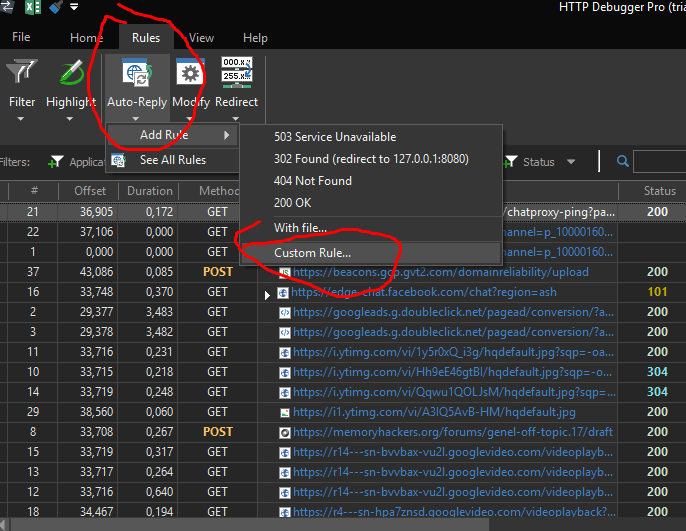This screenshot has height=531, width=686.
Task: Open the File menu
Action: coord(21,37)
